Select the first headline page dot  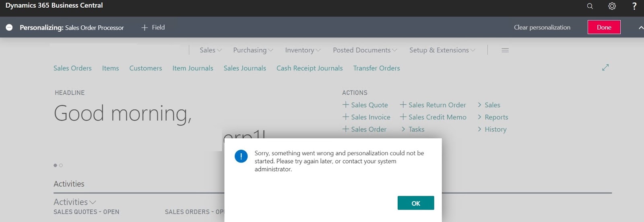click(x=55, y=165)
